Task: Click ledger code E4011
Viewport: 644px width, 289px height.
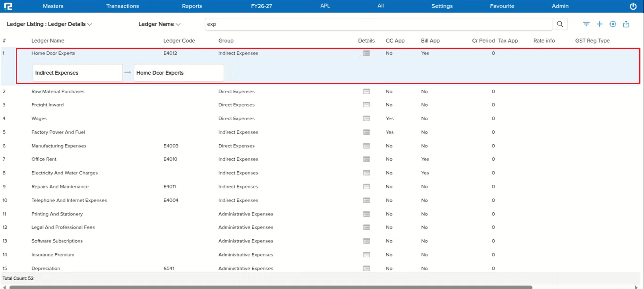Action: [x=170, y=186]
